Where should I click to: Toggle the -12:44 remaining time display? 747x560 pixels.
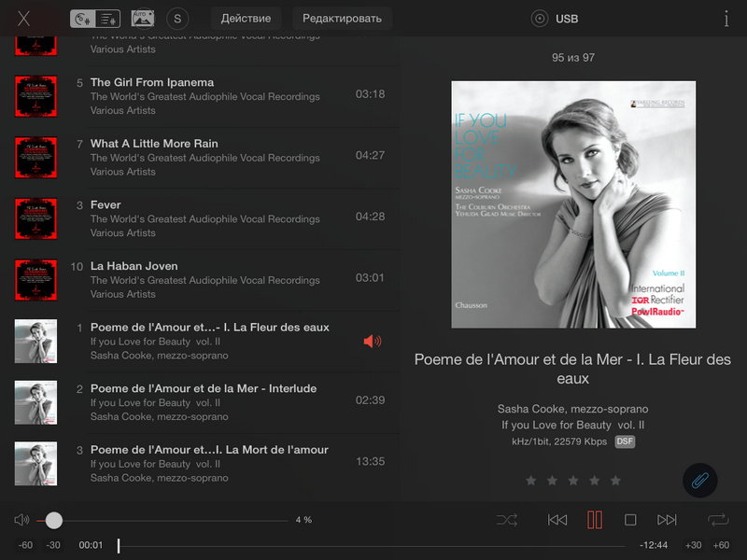[653, 545]
